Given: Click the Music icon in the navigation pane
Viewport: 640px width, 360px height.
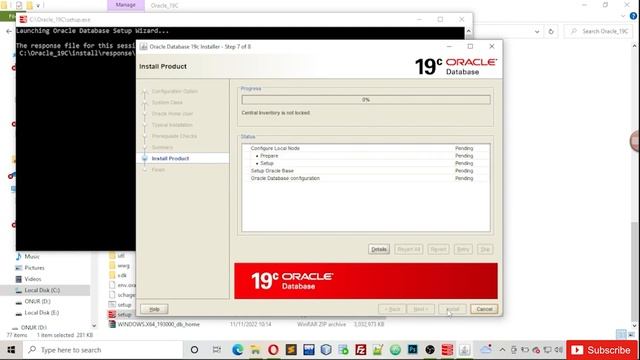Looking at the screenshot, I should coord(18,256).
